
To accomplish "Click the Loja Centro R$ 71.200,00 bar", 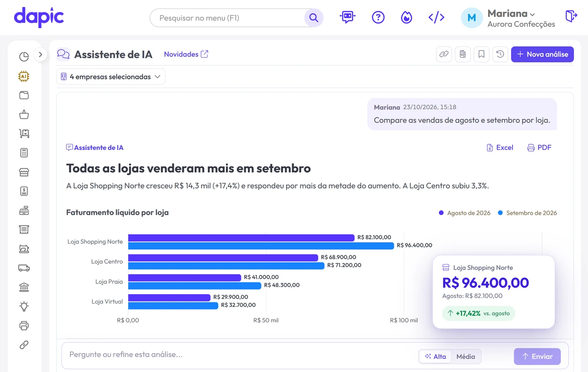I will tap(226, 266).
